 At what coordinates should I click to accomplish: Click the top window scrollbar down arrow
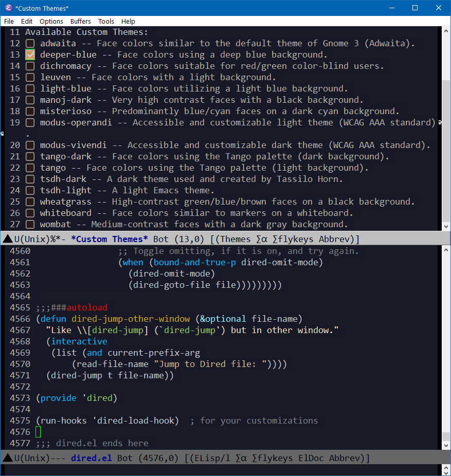(x=446, y=227)
